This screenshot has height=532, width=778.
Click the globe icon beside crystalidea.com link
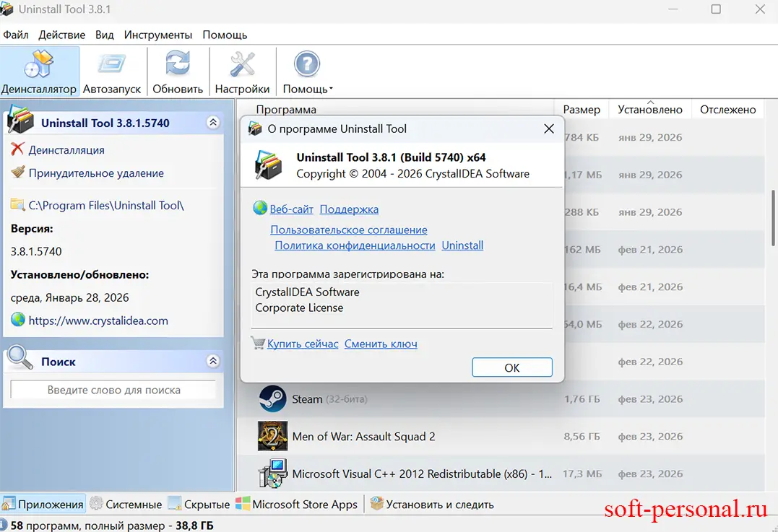coord(18,319)
